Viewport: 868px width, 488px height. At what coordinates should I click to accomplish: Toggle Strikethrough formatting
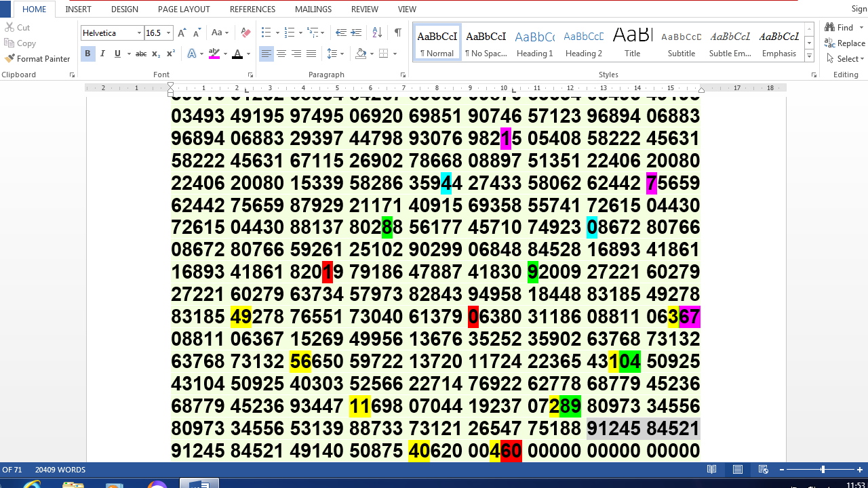tap(140, 54)
